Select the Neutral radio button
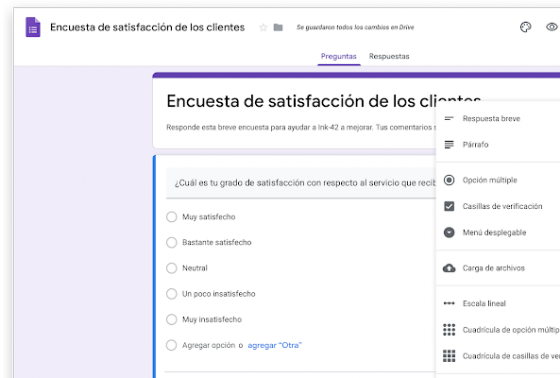This screenshot has height=378, width=560. pos(171,268)
